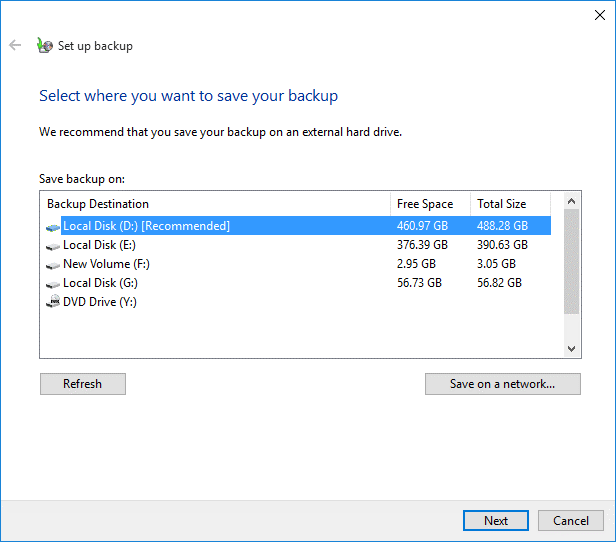Screen dimensions: 616x542
Task: Click the New Volume (F:) drive icon
Action: click(52, 265)
